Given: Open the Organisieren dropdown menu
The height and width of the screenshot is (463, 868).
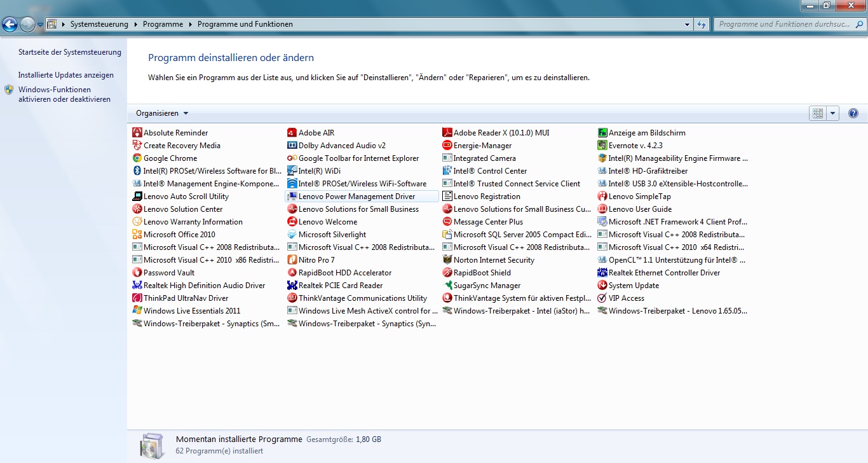Looking at the screenshot, I should coord(162,113).
